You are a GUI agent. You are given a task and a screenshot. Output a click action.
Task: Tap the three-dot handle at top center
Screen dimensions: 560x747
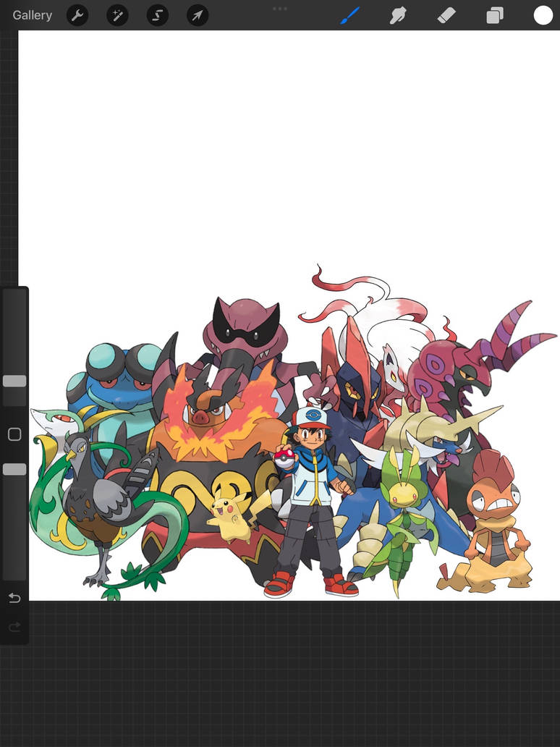click(280, 9)
